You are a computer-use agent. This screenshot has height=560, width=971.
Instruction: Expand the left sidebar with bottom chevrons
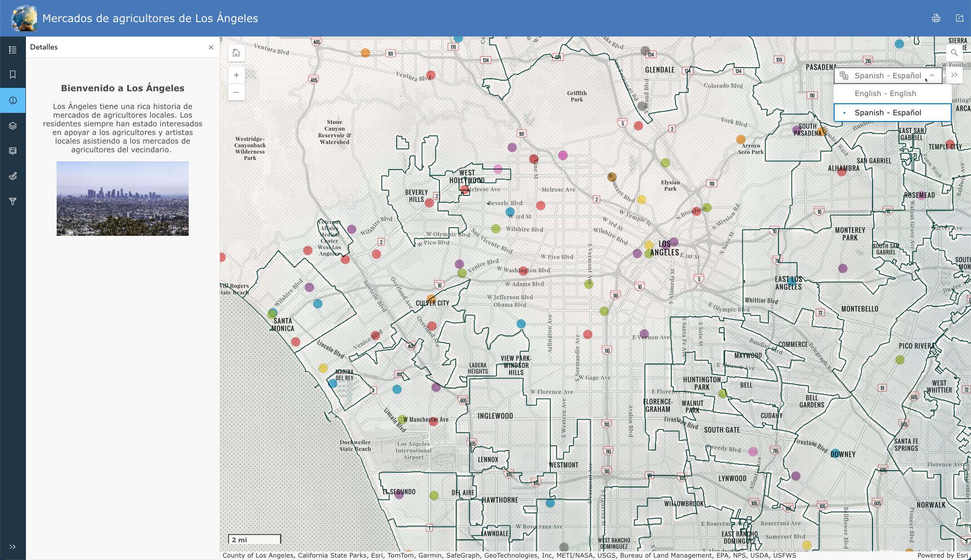click(x=13, y=547)
